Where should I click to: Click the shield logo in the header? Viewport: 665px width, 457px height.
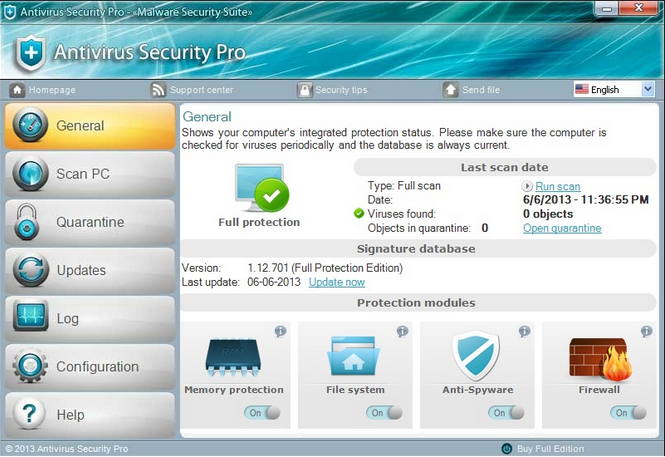coord(30,53)
